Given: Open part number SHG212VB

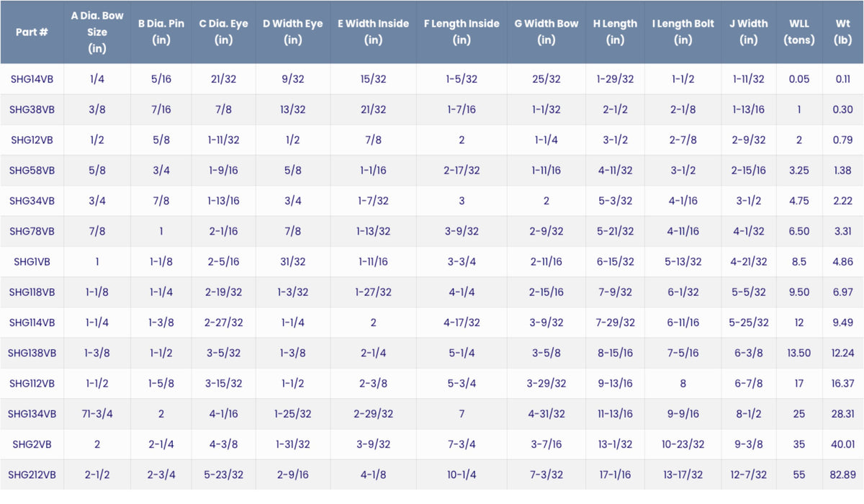Looking at the screenshot, I should click(32, 474).
